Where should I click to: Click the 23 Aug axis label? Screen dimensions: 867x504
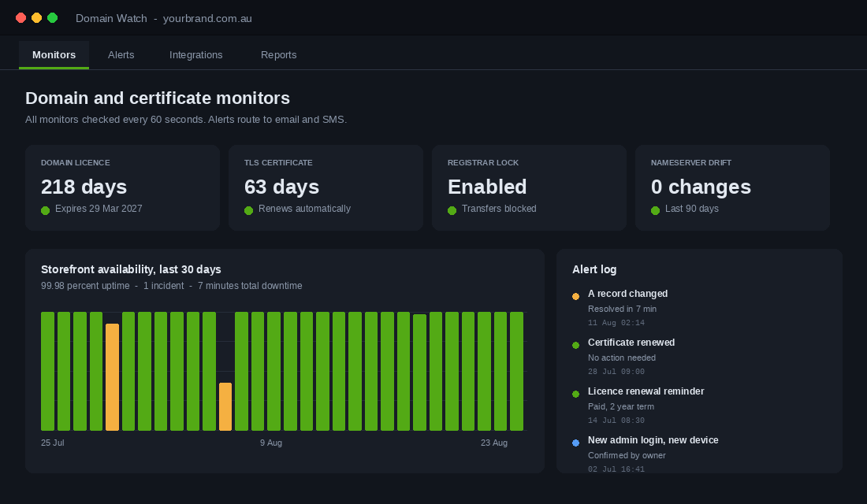pos(493,443)
